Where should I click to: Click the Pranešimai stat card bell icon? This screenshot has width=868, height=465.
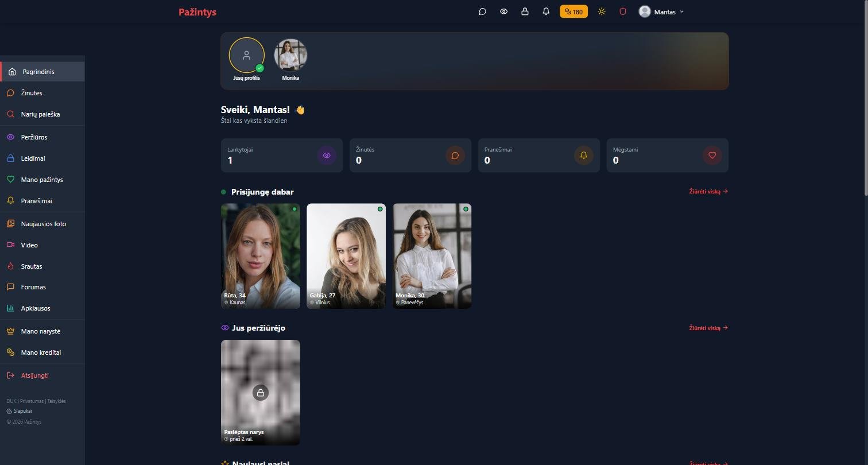(584, 155)
